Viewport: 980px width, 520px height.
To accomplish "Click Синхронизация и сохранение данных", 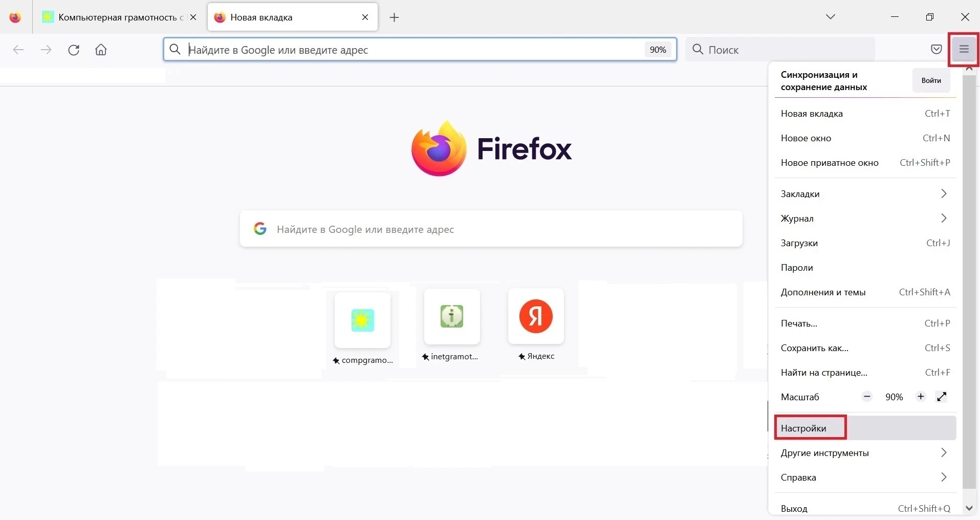I will [824, 81].
